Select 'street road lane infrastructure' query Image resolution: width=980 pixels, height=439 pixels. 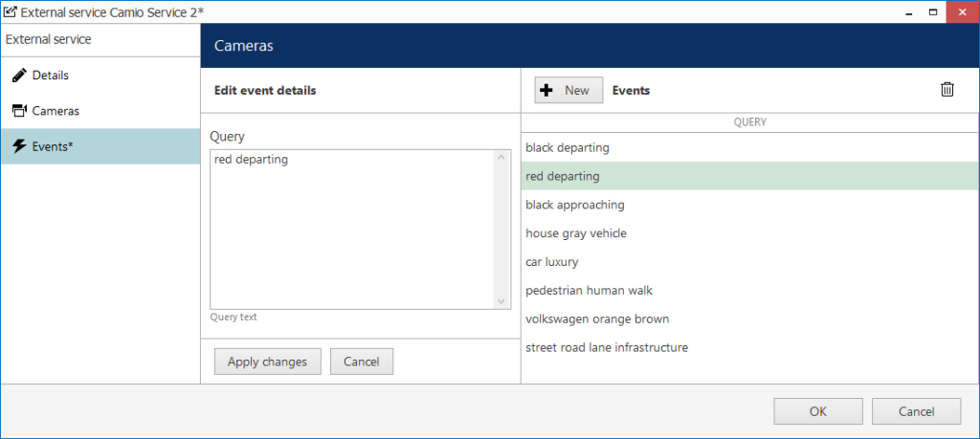pos(750,347)
